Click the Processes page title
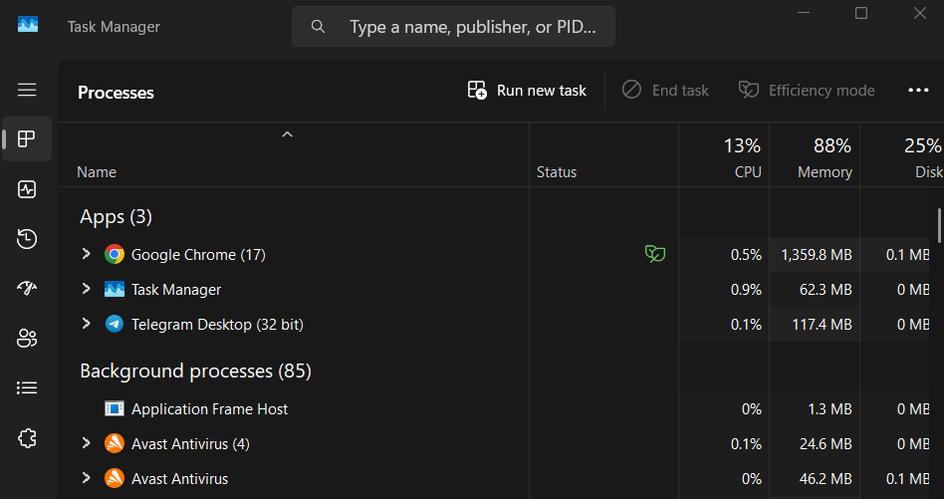 pos(116,93)
